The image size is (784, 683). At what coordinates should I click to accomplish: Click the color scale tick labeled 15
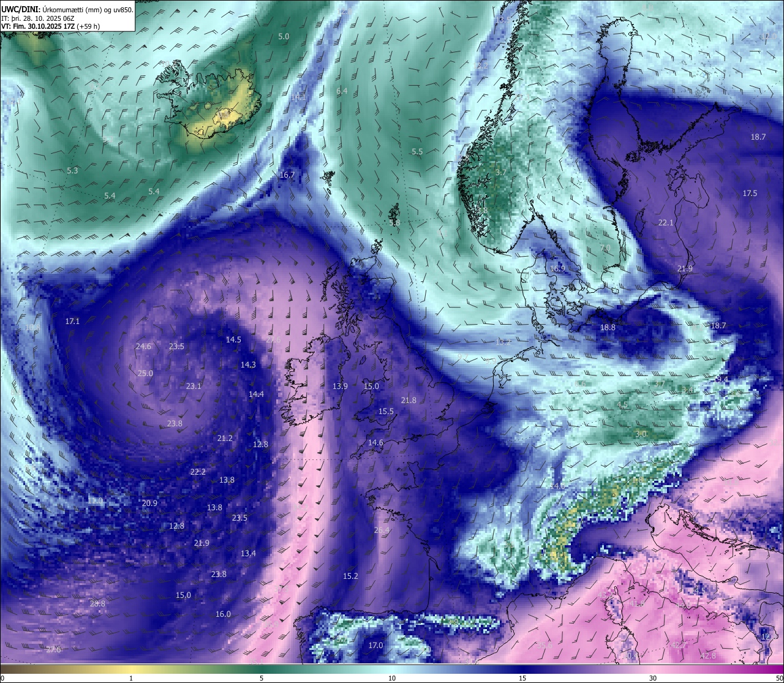pos(522,678)
